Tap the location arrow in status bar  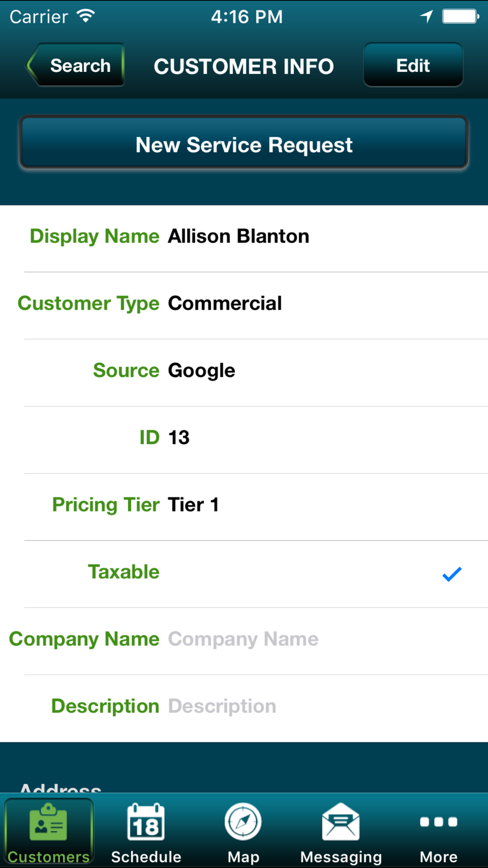[x=426, y=17]
